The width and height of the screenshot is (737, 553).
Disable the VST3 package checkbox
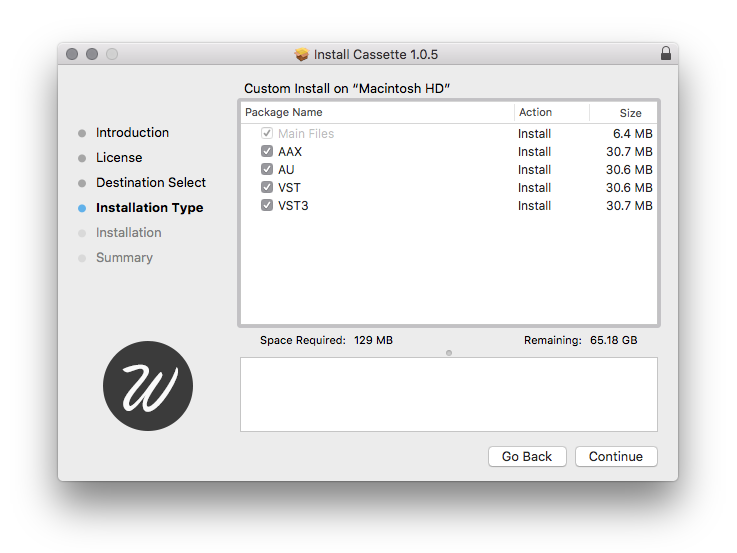click(267, 205)
